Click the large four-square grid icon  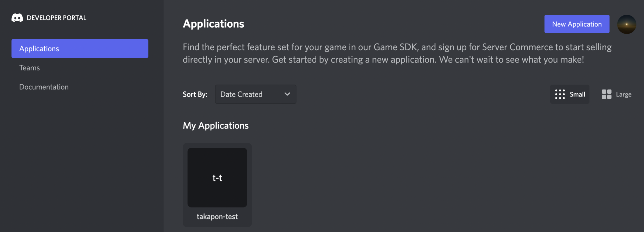tap(606, 94)
